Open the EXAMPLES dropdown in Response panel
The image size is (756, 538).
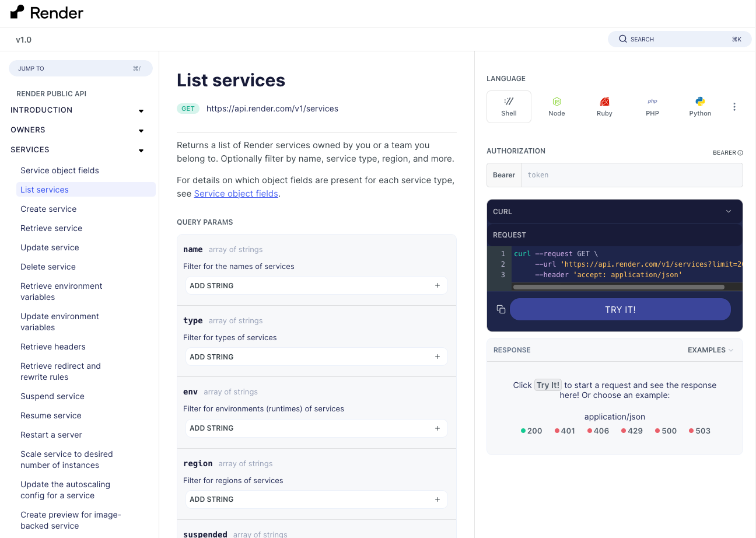[710, 350]
